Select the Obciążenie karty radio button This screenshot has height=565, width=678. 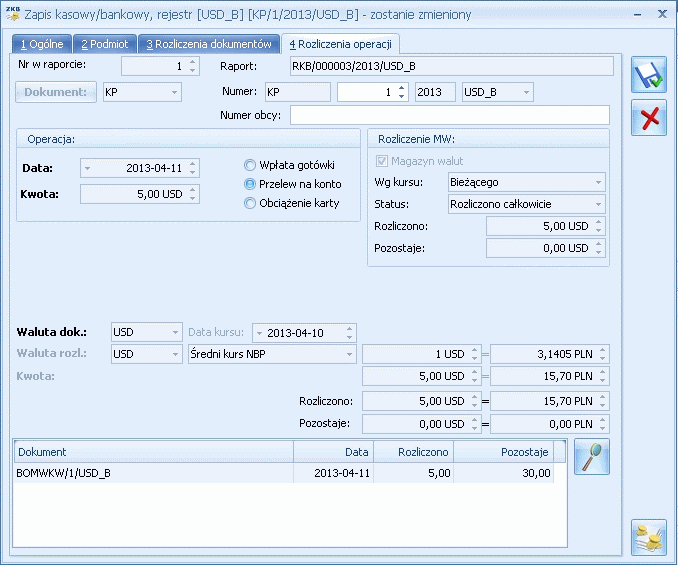pyautogui.click(x=251, y=203)
